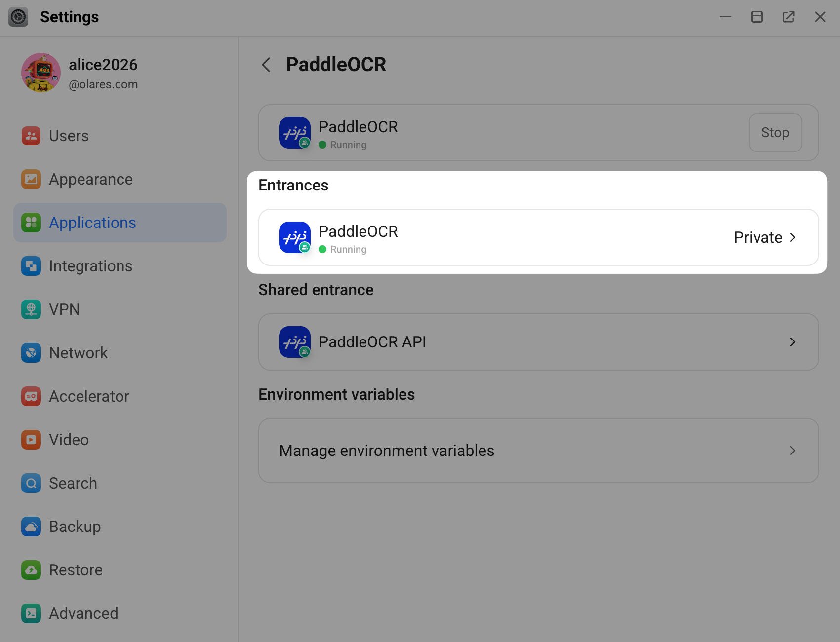The height and width of the screenshot is (642, 840).
Task: Open the Appearance icon in sidebar
Action: tap(31, 179)
